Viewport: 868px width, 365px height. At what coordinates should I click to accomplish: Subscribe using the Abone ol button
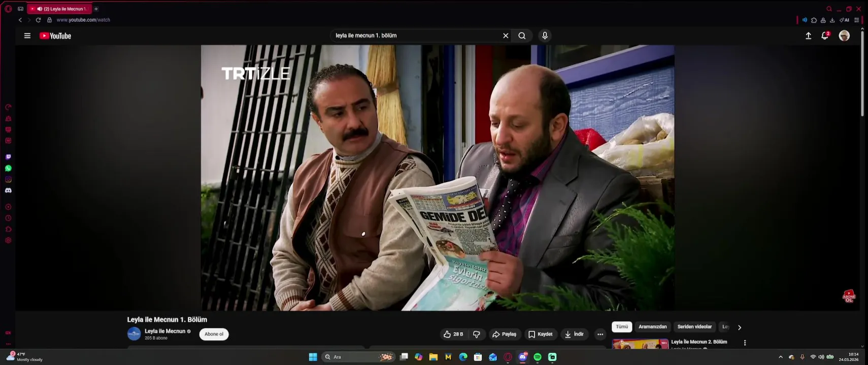pos(214,334)
